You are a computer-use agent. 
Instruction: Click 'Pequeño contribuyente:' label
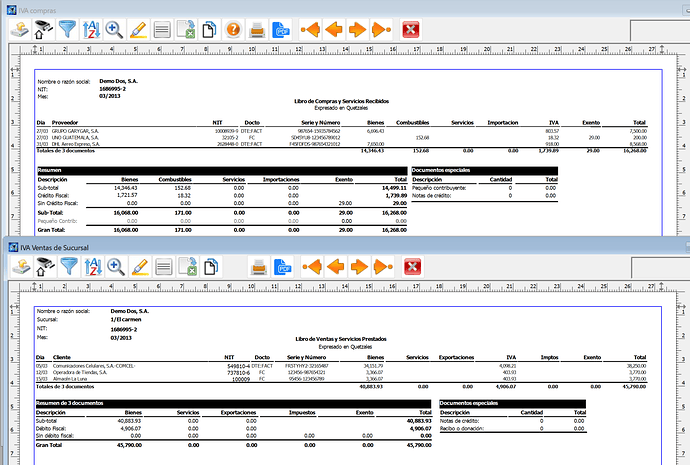tap(439, 188)
